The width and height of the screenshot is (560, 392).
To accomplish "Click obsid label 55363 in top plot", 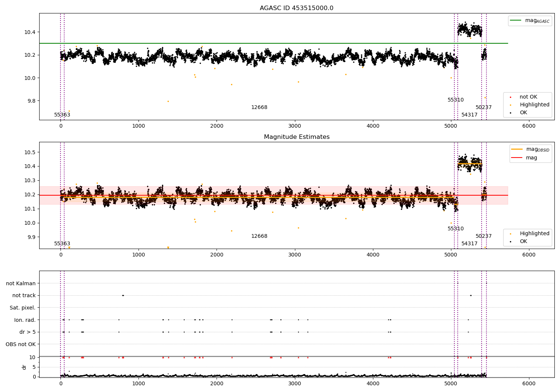I will [x=62, y=115].
